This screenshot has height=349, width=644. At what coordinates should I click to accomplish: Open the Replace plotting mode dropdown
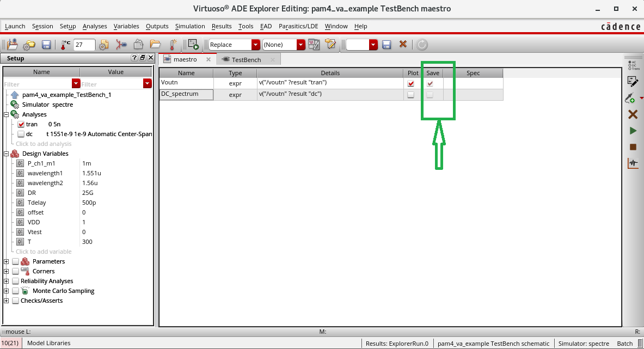coord(255,44)
